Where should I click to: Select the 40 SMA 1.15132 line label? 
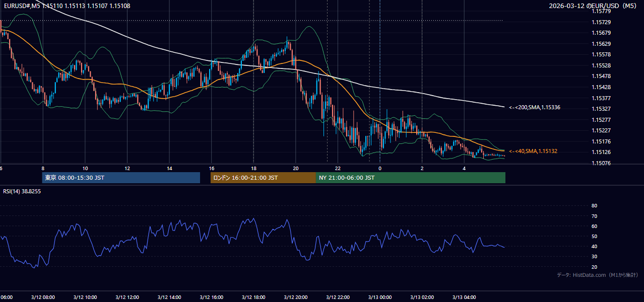[533, 151]
